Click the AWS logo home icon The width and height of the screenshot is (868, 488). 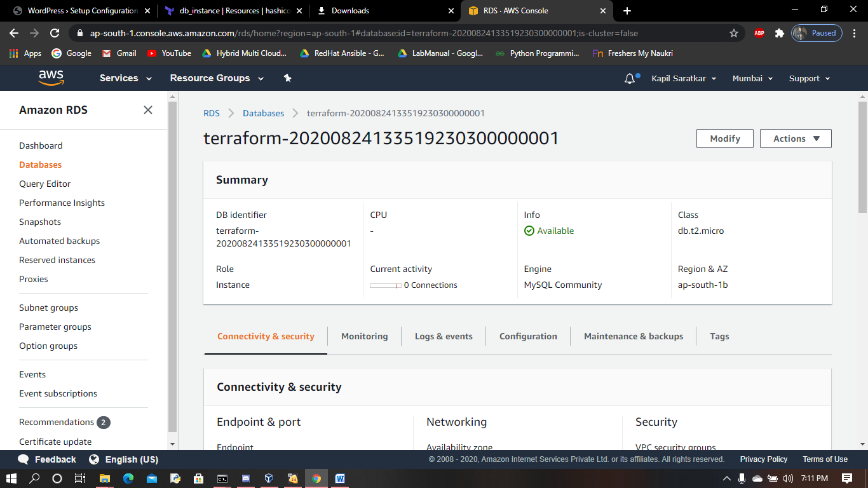click(x=51, y=78)
